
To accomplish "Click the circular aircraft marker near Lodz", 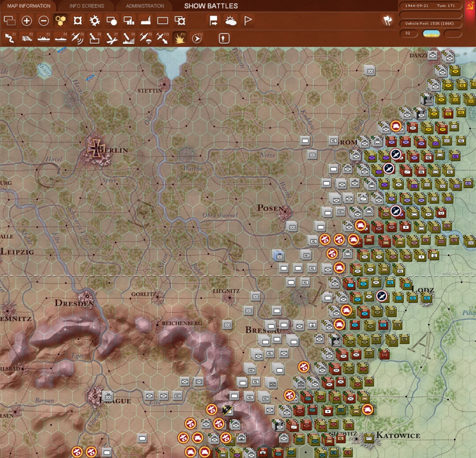I will [x=382, y=296].
